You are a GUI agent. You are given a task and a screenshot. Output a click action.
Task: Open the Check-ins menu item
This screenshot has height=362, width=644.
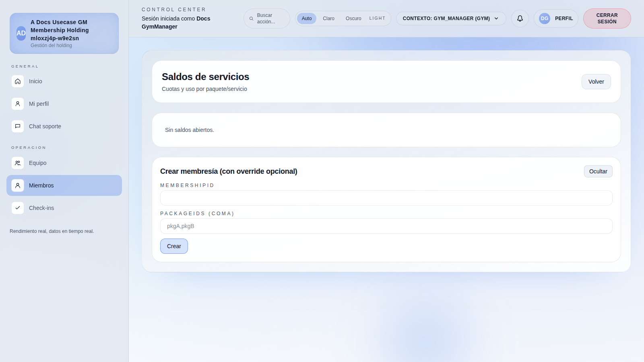pyautogui.click(x=41, y=208)
